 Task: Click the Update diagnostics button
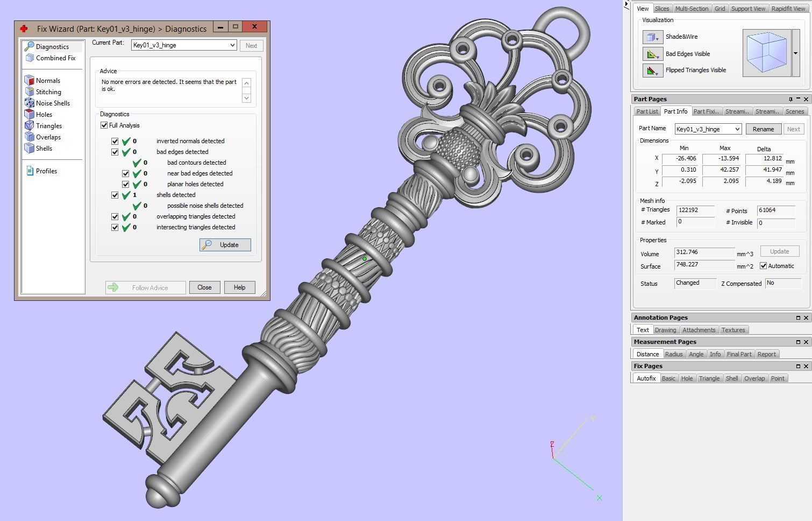pyautogui.click(x=225, y=245)
